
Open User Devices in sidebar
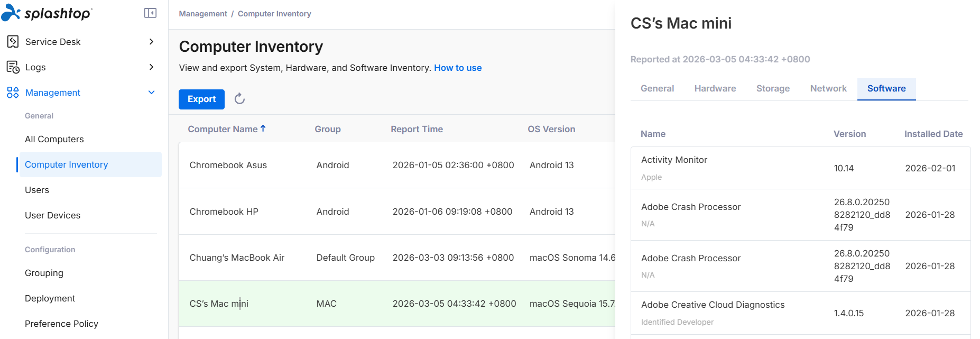click(x=53, y=215)
